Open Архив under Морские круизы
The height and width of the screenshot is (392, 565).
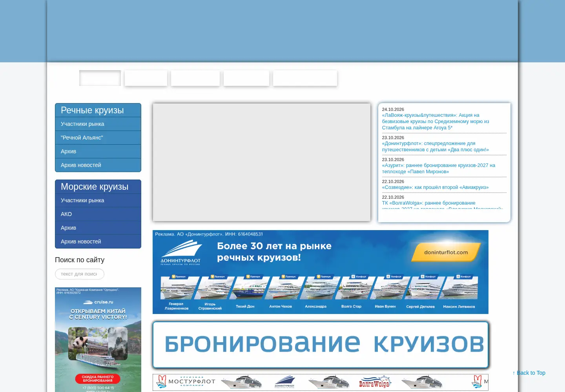[x=98, y=228]
